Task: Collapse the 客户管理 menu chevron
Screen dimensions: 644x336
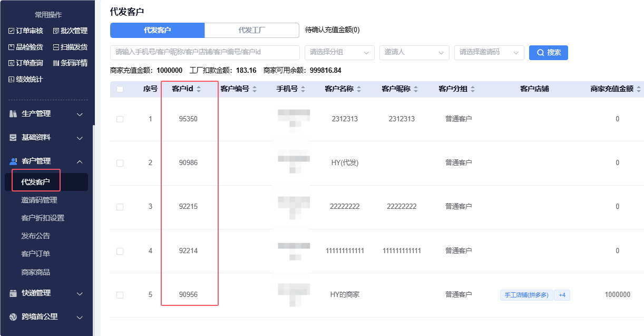Action: (80, 161)
